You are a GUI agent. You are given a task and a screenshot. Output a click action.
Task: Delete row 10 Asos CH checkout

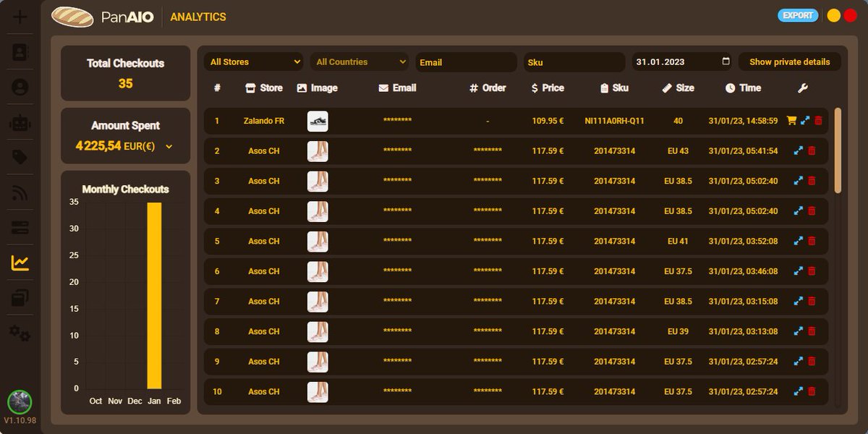pos(812,391)
